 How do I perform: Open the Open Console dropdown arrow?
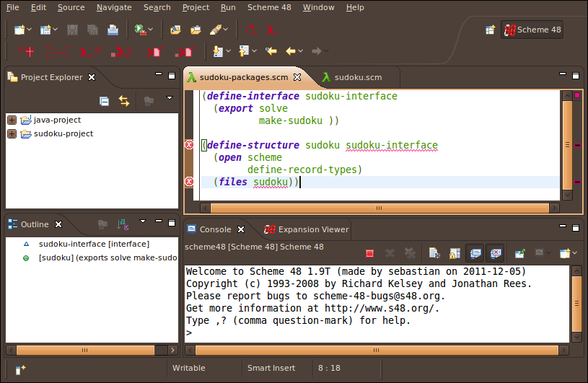(x=574, y=253)
